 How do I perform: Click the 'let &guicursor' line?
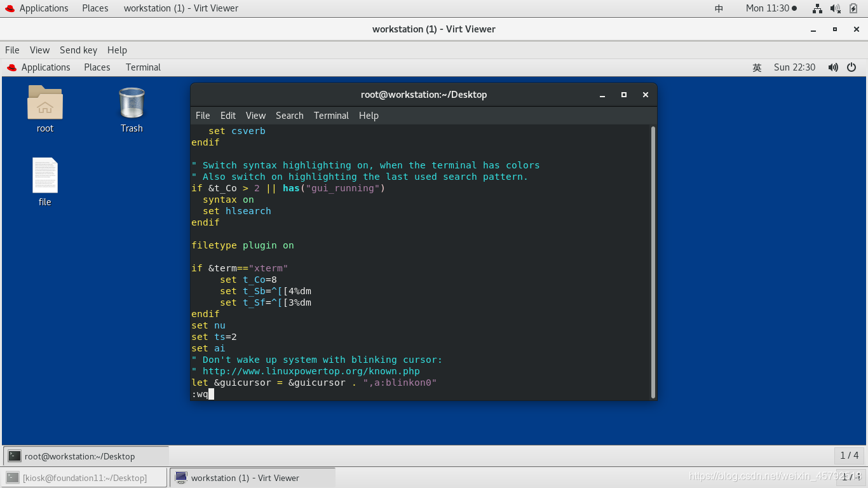[314, 383]
